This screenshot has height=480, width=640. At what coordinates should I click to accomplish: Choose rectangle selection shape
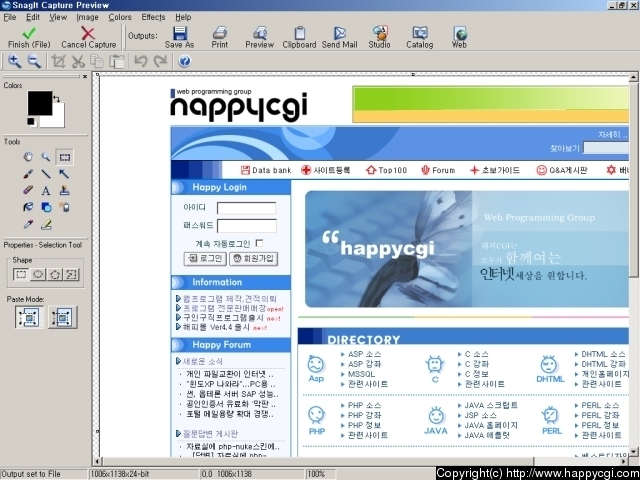(x=20, y=274)
